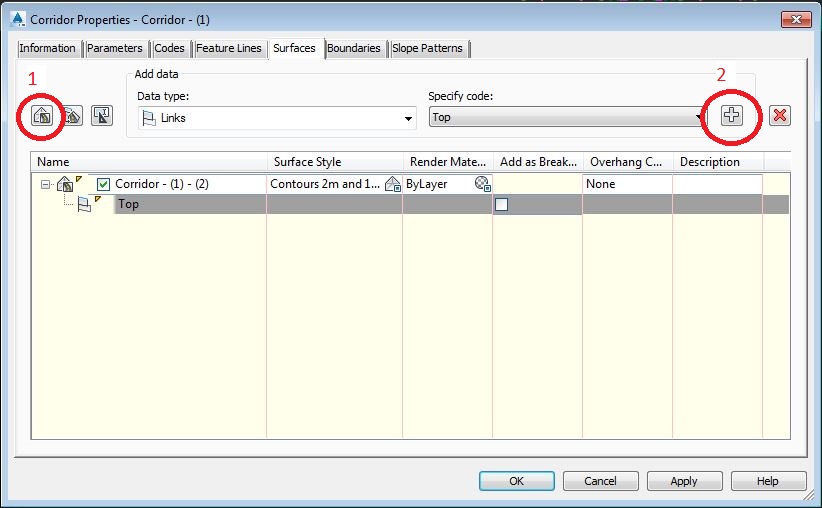This screenshot has height=508, width=822.
Task: Click the OK button
Action: [x=516, y=481]
